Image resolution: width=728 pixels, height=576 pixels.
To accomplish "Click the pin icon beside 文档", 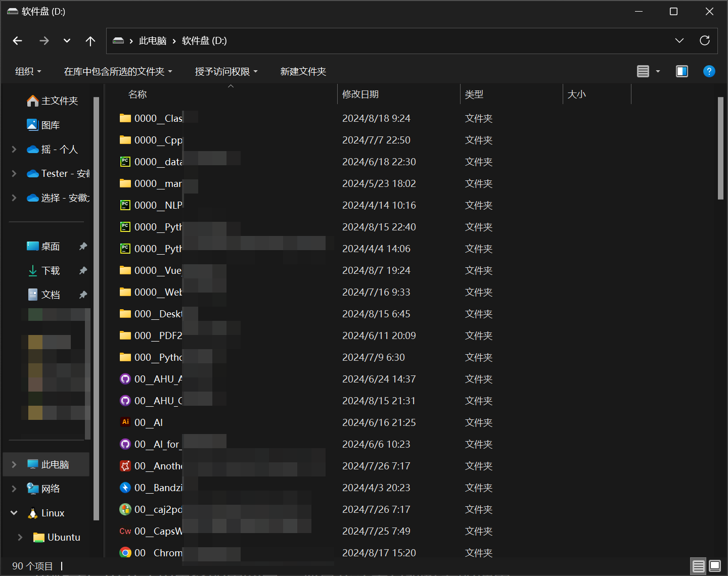I will point(83,295).
